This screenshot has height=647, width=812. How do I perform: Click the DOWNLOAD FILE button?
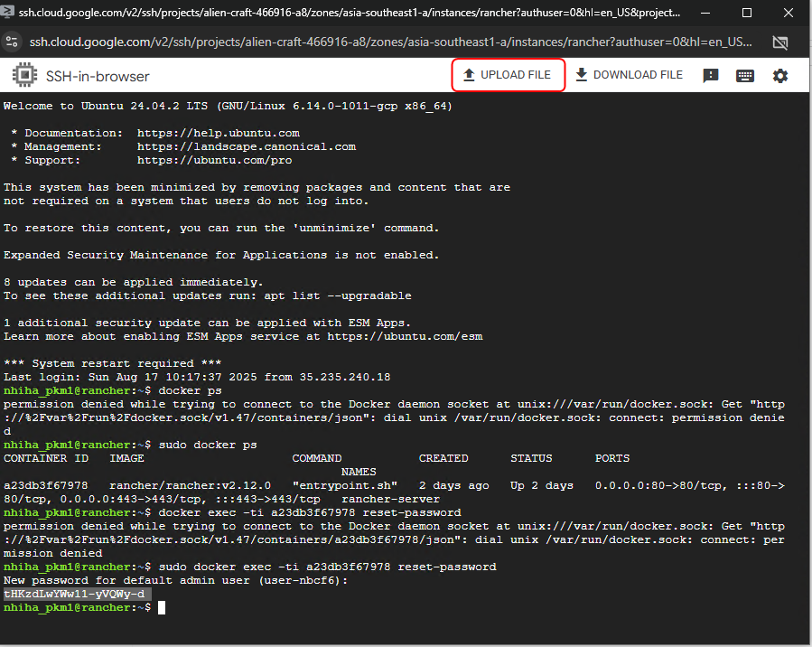(629, 75)
